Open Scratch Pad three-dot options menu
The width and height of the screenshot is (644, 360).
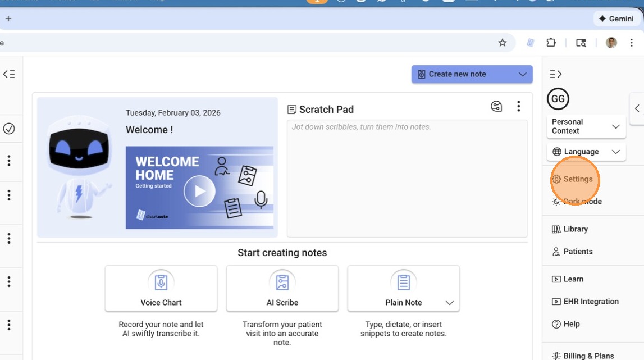pos(518,106)
